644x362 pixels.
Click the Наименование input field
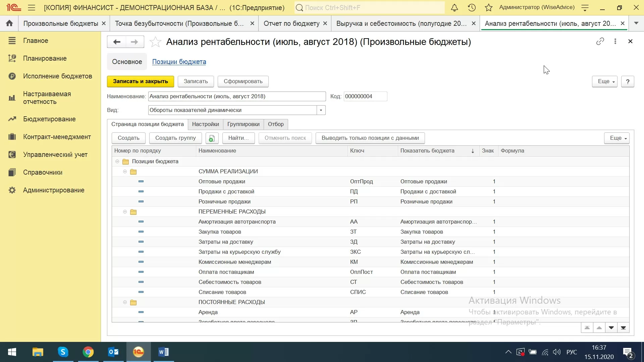point(236,97)
